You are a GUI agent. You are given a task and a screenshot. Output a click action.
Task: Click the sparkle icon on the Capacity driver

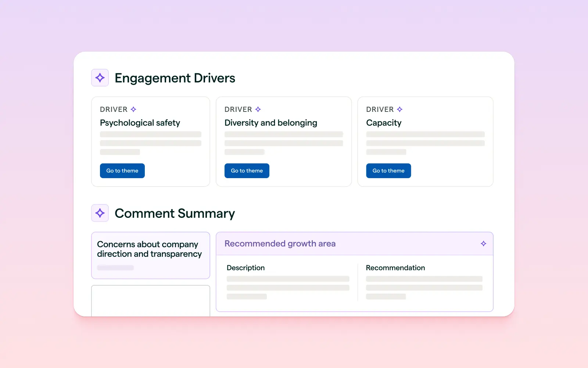[x=399, y=109]
